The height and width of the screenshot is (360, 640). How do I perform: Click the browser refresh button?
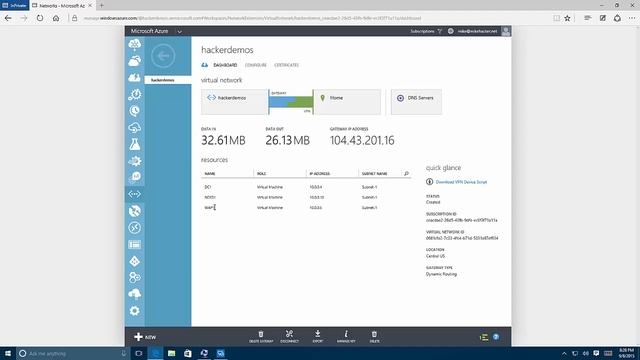coord(40,18)
